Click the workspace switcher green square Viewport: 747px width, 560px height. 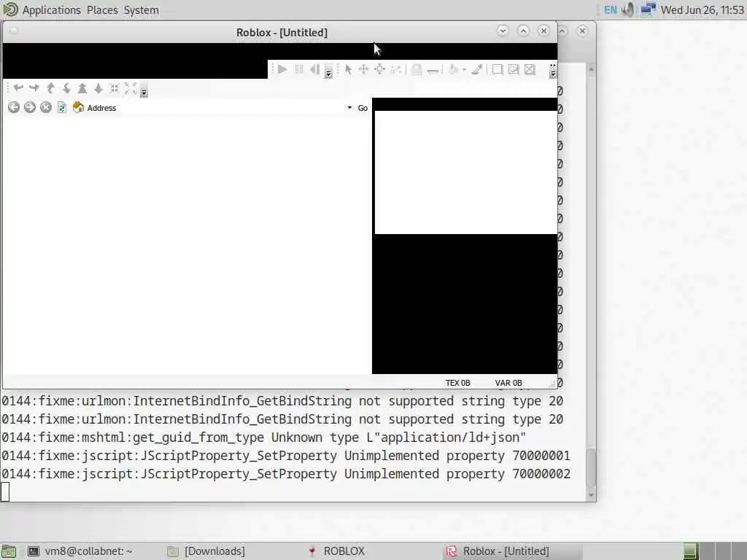(691, 551)
